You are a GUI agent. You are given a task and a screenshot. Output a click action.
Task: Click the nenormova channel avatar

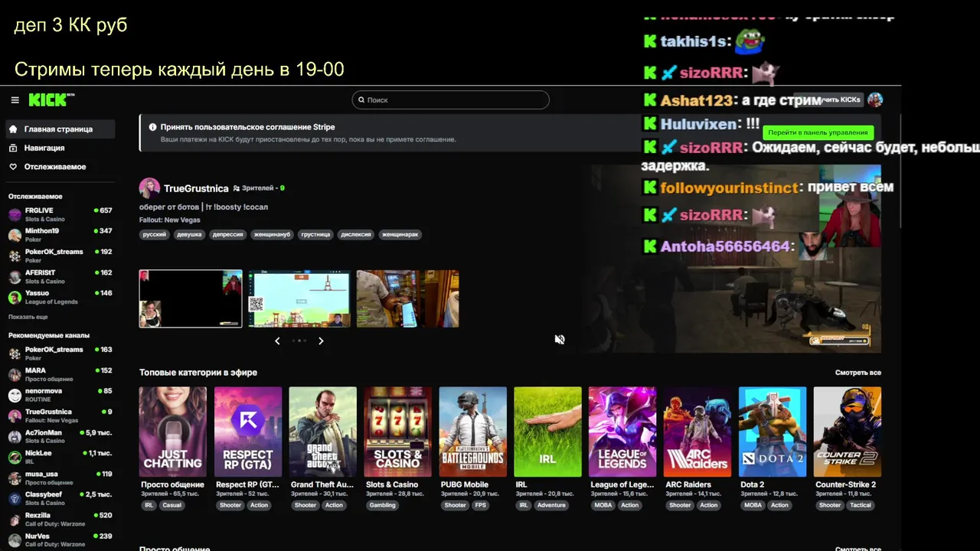15,395
